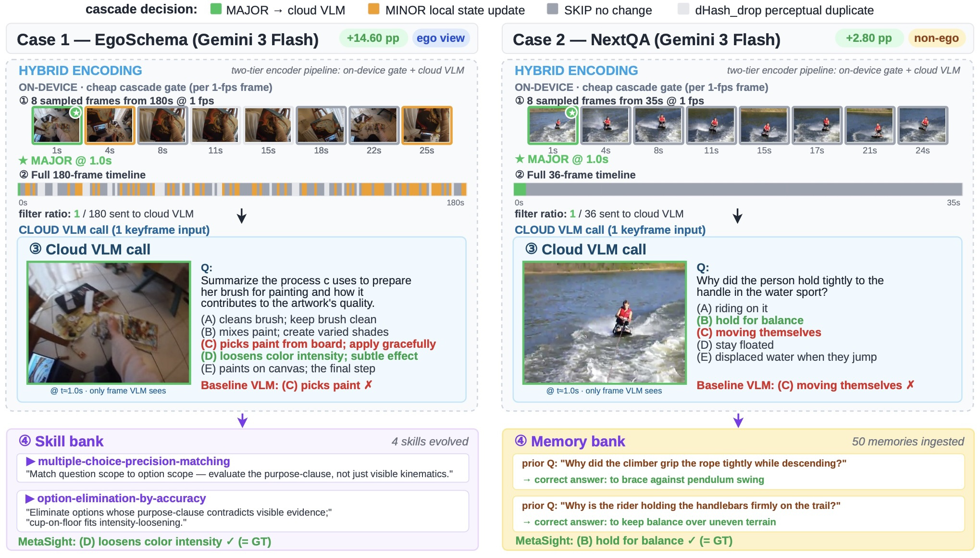The height and width of the screenshot is (558, 980).
Task: Click 'MetaSight: (B) hold for balance' result
Action: coord(624,541)
